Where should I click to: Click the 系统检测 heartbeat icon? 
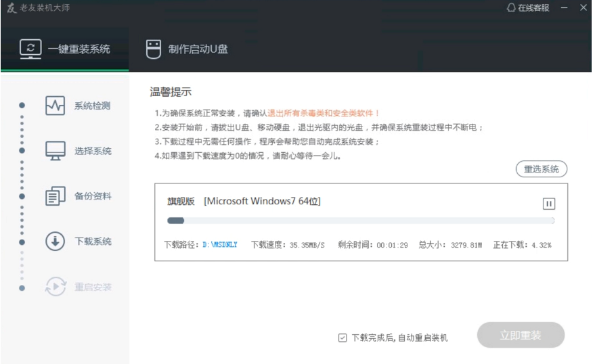pos(56,106)
